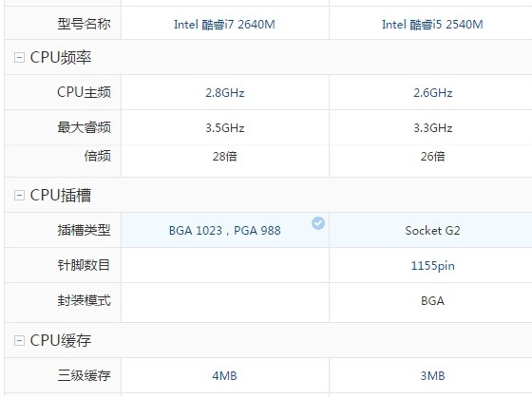This screenshot has width=532, height=399.
Task: Click the 2.6GHz CPU frequency link
Action: click(432, 93)
